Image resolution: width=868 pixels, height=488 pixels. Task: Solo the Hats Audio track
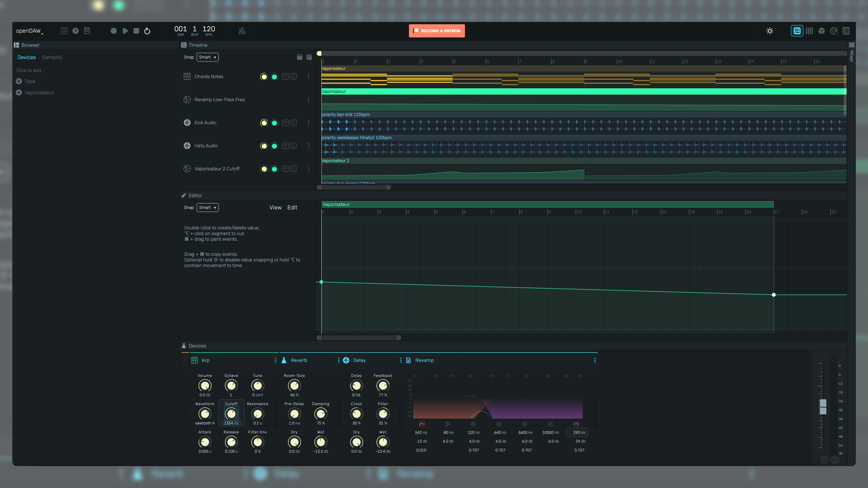coord(293,146)
